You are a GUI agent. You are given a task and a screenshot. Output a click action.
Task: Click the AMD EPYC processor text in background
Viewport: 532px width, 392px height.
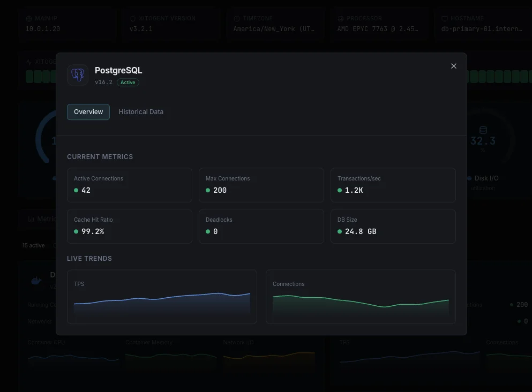378,29
